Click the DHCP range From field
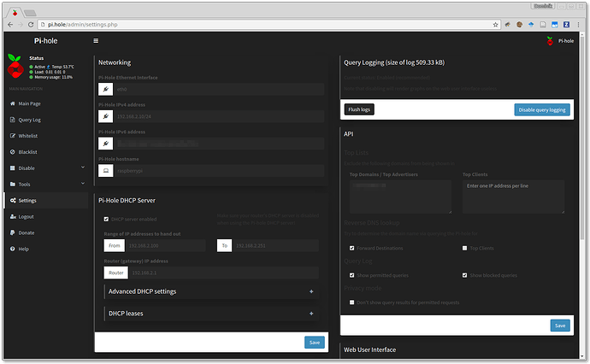This screenshot has width=590, height=364. [165, 245]
